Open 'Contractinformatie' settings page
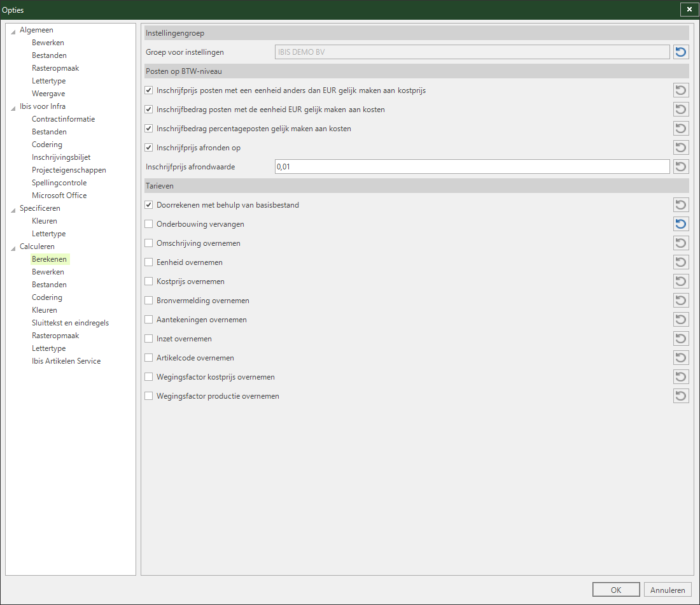The height and width of the screenshot is (605, 700). pos(64,119)
